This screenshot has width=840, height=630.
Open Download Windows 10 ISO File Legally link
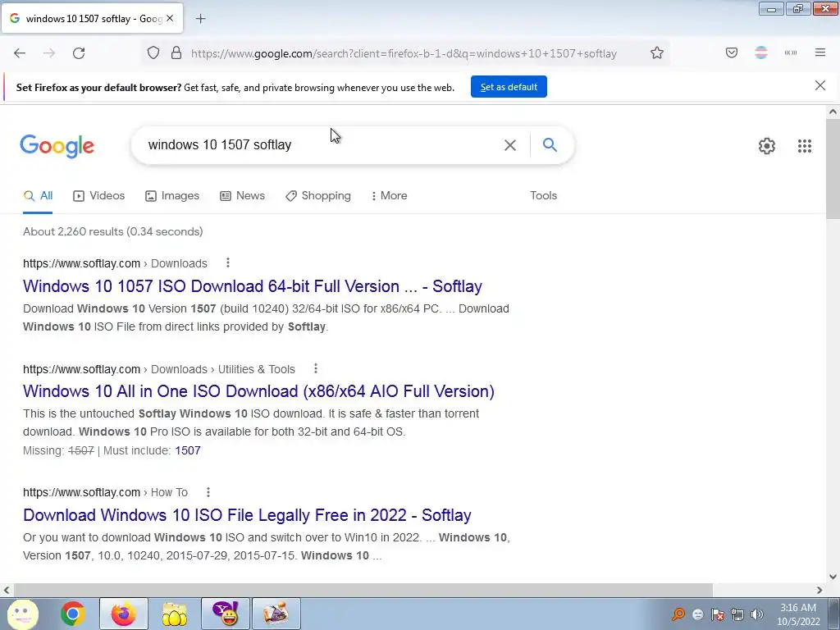(x=247, y=515)
